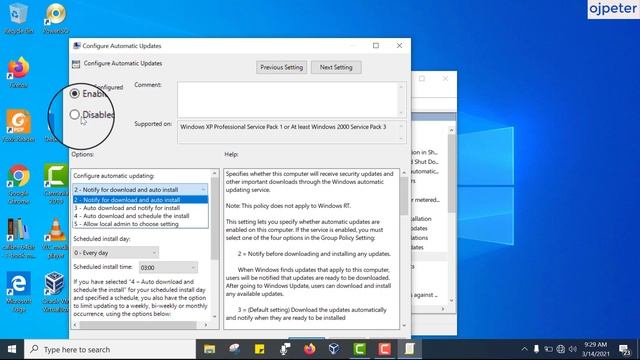Viewport: 640px width, 360px height.
Task: Choose '2 - Notify for download and auto install' in list
Action: tap(140, 200)
